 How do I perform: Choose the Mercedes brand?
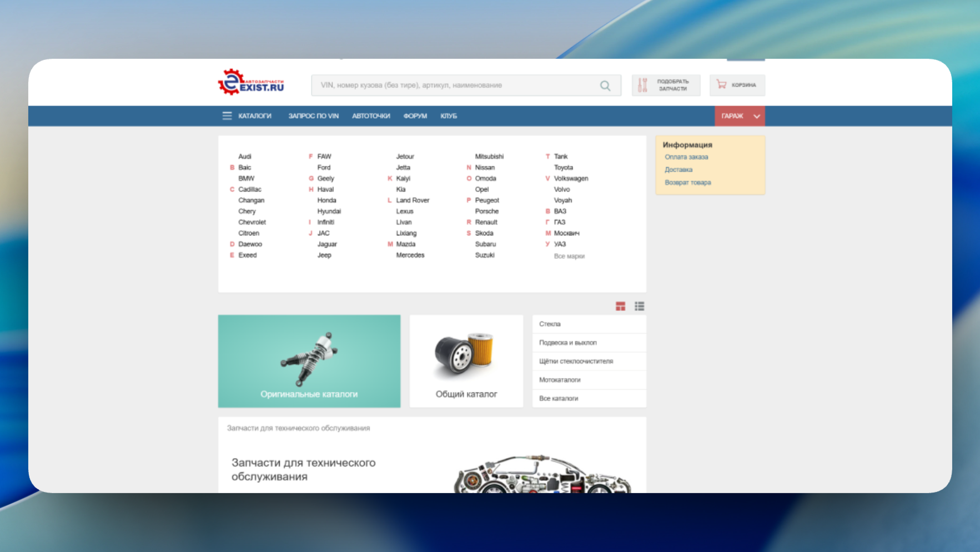410,255
